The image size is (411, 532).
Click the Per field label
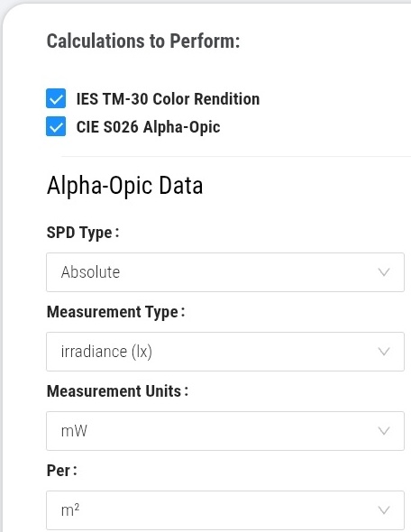[61, 471]
